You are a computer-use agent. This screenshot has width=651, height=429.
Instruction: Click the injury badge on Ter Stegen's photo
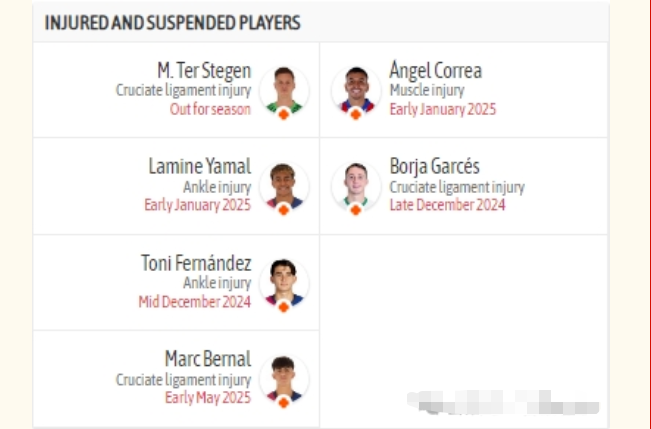click(x=283, y=114)
